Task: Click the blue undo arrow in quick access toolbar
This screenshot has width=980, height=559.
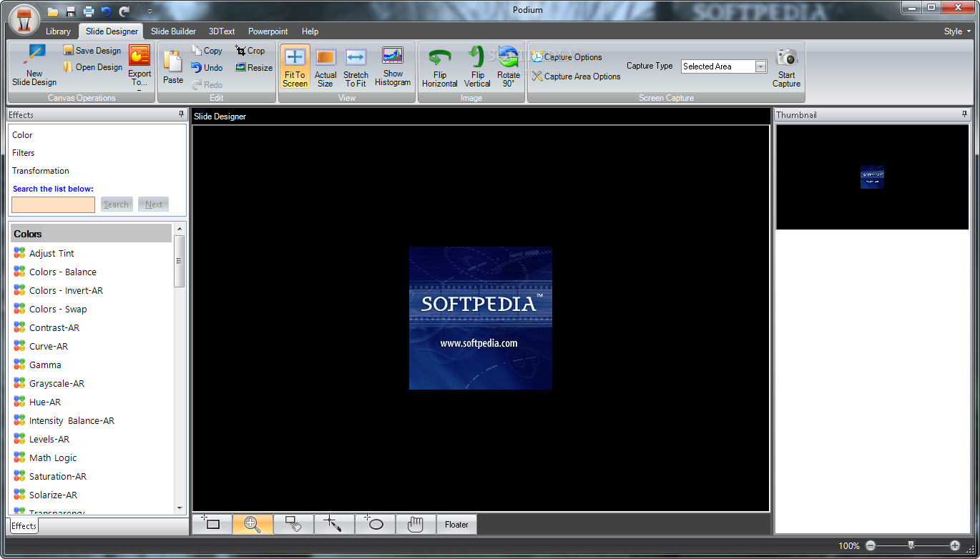Action: (x=107, y=11)
